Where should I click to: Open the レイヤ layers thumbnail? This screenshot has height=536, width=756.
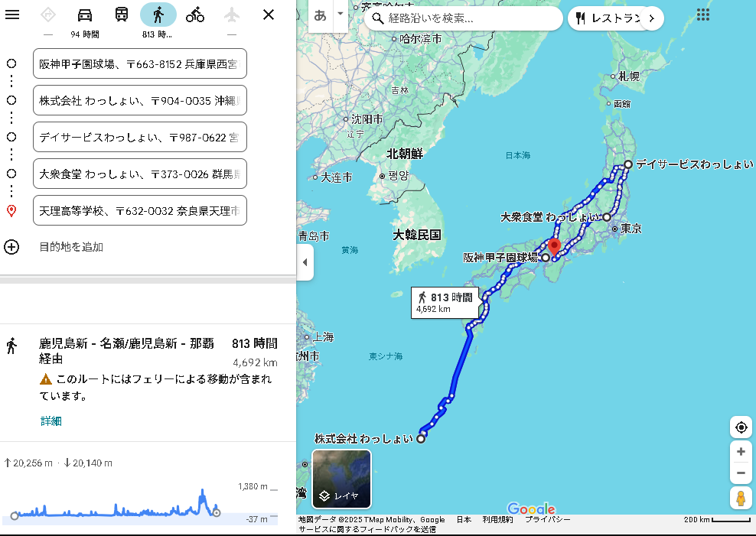click(342, 479)
